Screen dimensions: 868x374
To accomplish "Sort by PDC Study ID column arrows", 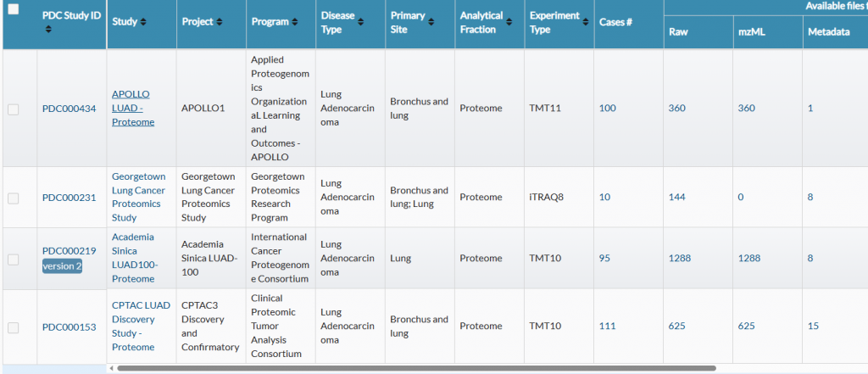I will click(x=48, y=30).
